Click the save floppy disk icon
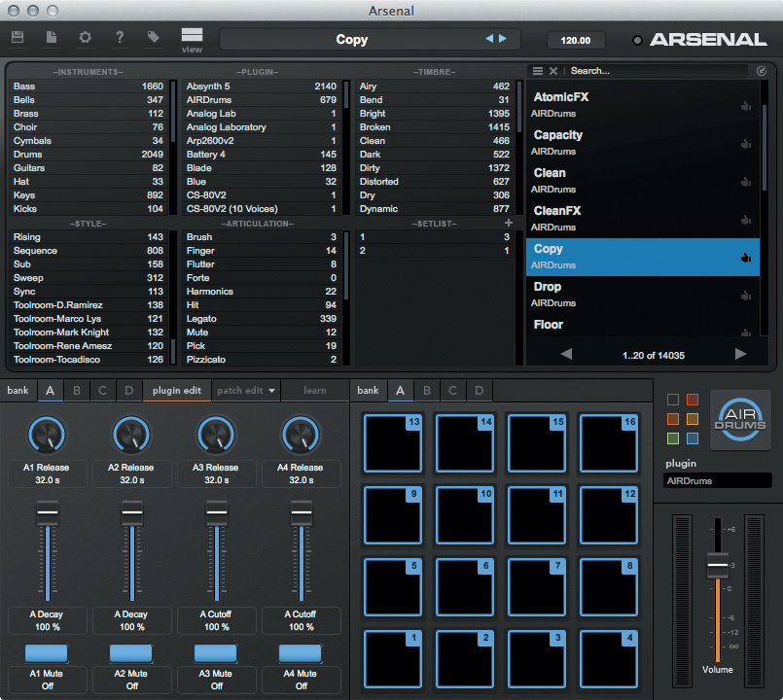Viewport: 783px width, 700px height. pos(18,37)
